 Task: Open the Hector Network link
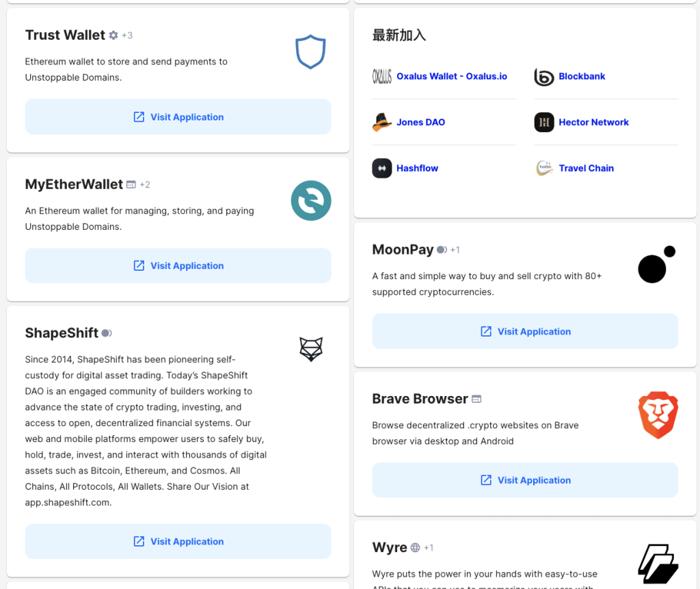point(593,122)
